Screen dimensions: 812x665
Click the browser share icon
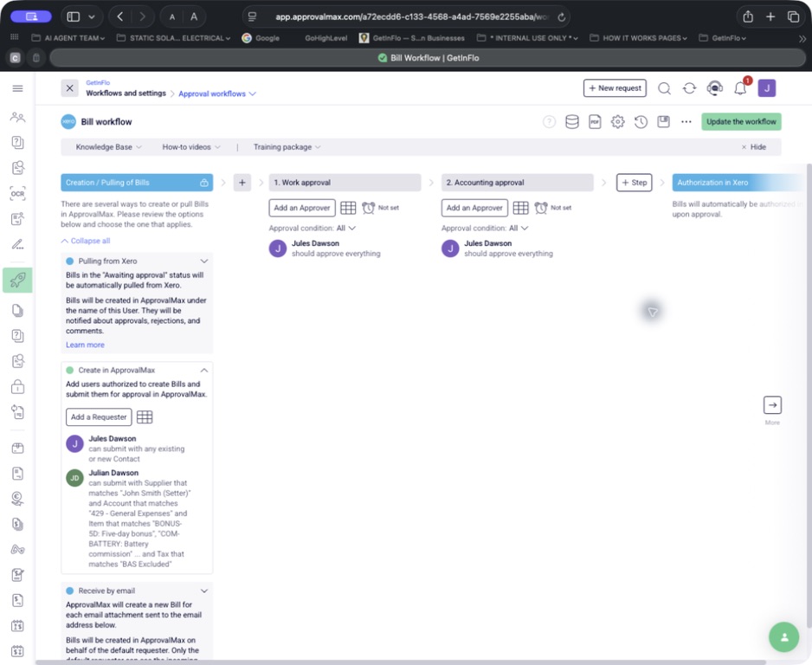[x=748, y=16]
